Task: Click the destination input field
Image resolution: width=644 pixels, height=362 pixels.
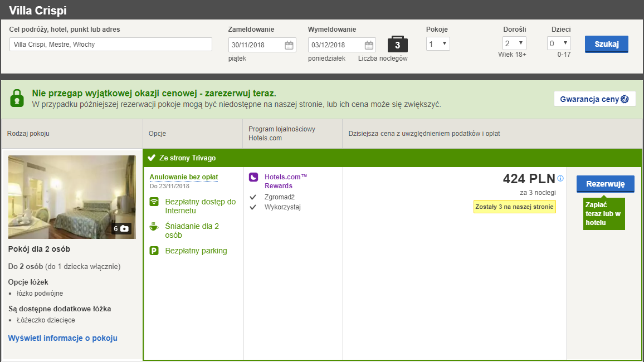Action: click(110, 45)
